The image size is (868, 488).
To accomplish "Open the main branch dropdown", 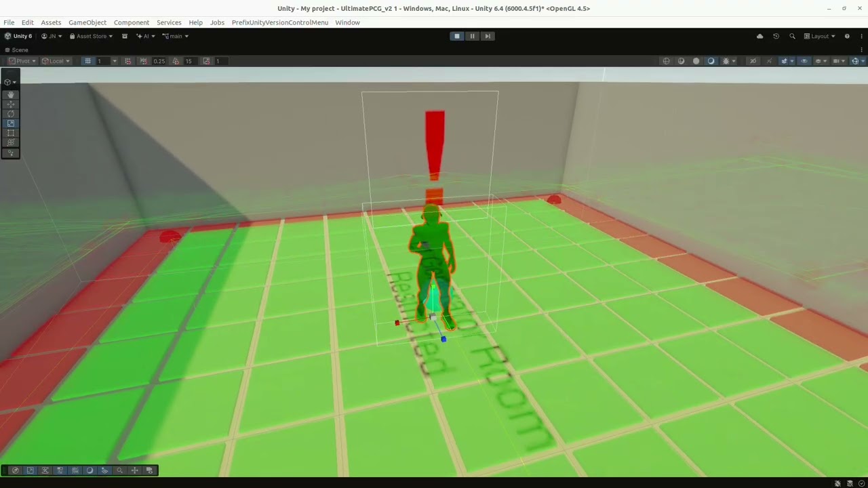I will click(176, 36).
